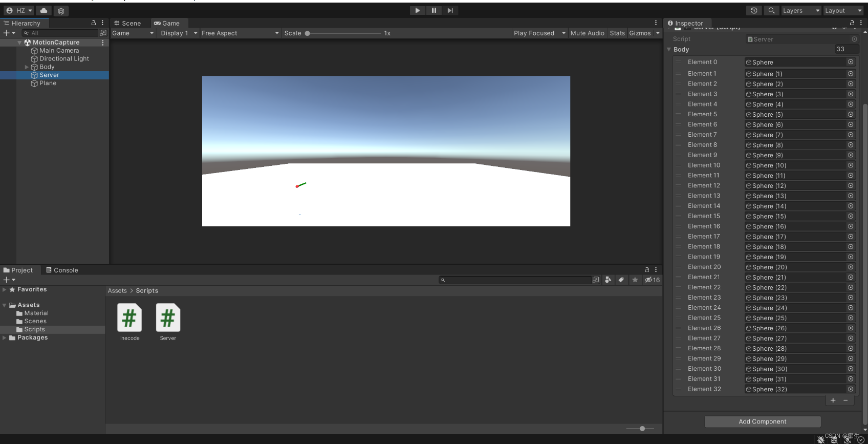
Task: Open Gizmos dropdown arrow
Action: coord(658,33)
